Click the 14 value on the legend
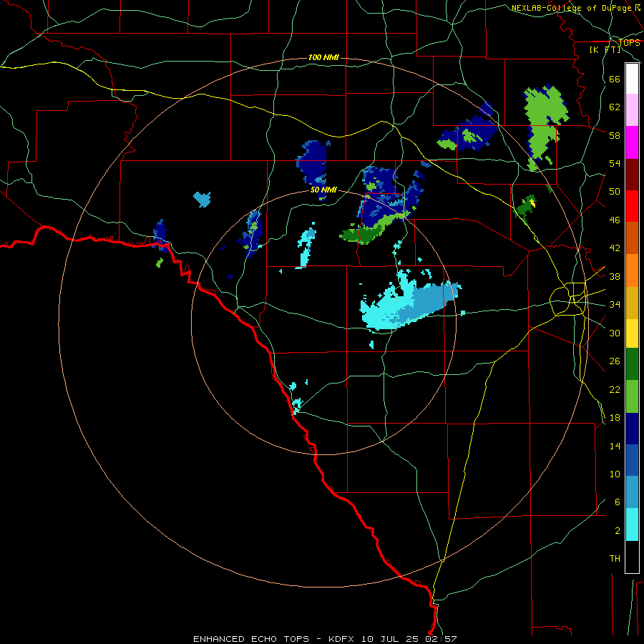The image size is (644, 644). pos(615,446)
